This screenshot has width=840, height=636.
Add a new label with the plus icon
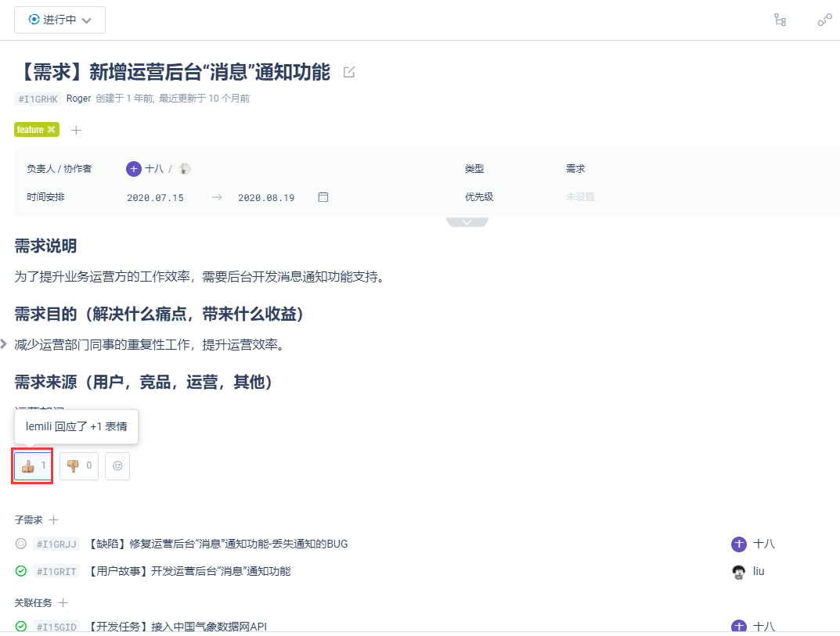coord(76,130)
